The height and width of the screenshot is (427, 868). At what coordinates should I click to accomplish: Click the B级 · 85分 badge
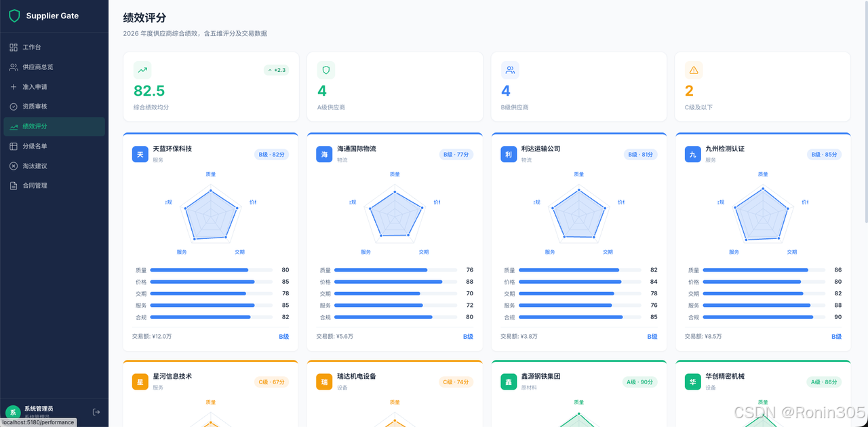pos(825,155)
